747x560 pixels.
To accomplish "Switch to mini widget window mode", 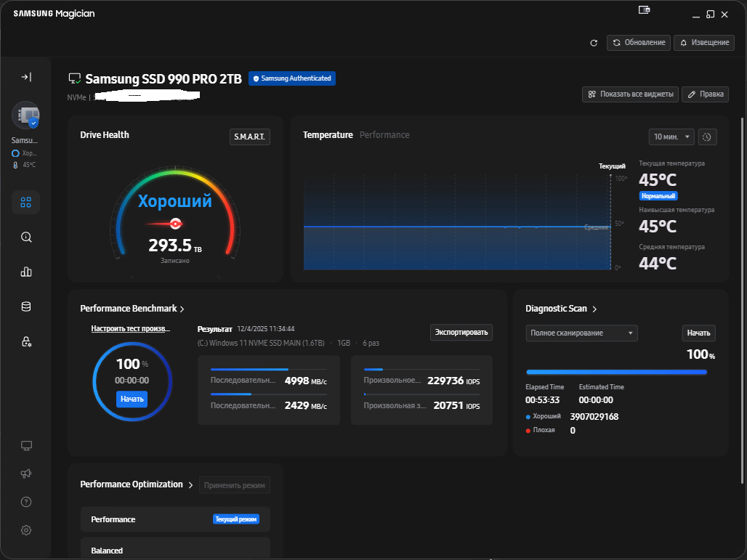I will (x=643, y=11).
